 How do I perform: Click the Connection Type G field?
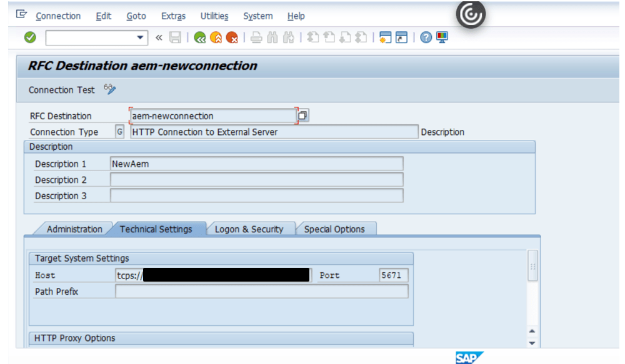click(x=119, y=131)
